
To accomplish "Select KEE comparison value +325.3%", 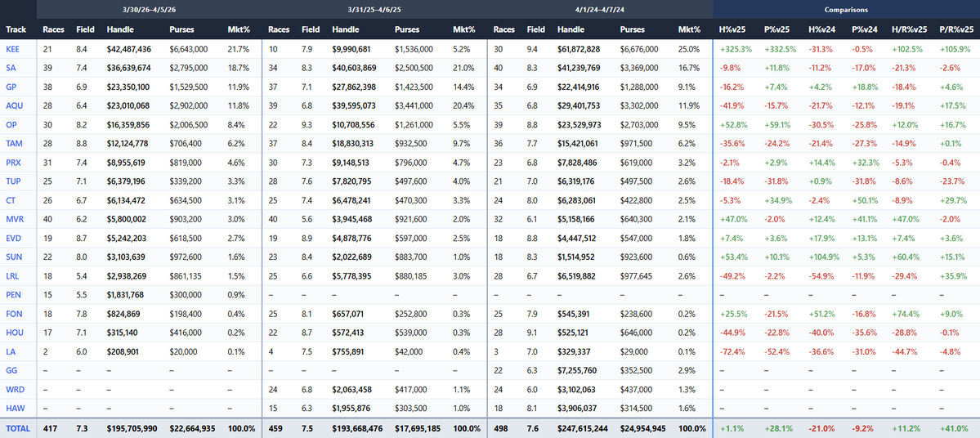I will (736, 49).
